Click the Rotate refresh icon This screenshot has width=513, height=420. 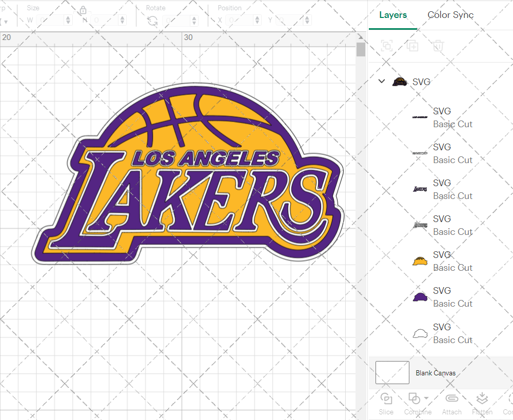tap(152, 20)
